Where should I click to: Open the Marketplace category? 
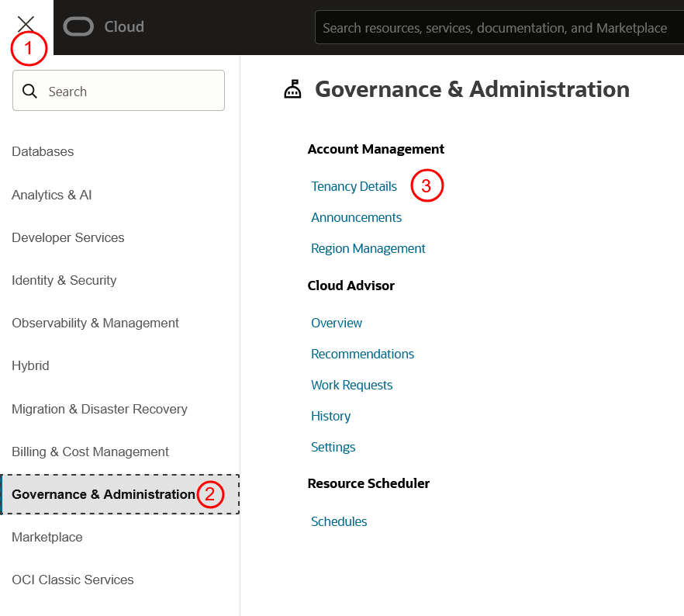(x=47, y=538)
